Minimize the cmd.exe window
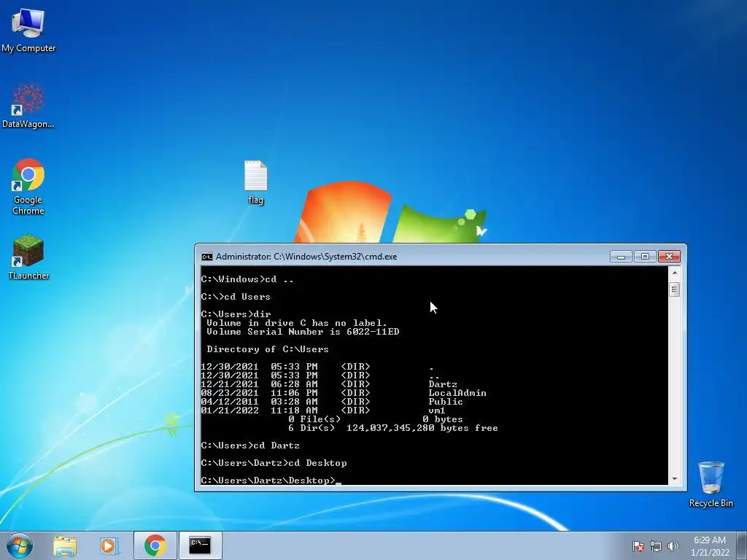Screen dimensions: 747x560 coord(621,257)
